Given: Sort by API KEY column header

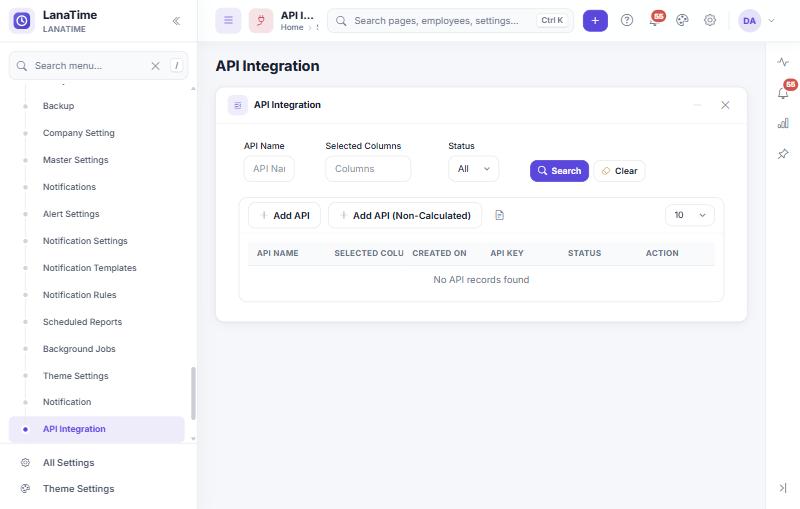Looking at the screenshot, I should [507, 253].
